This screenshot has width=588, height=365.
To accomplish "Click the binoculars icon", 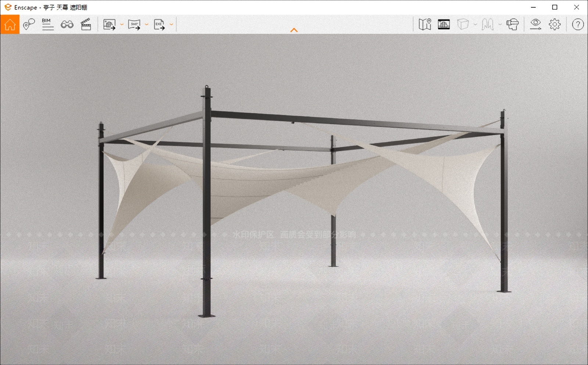I will point(67,25).
